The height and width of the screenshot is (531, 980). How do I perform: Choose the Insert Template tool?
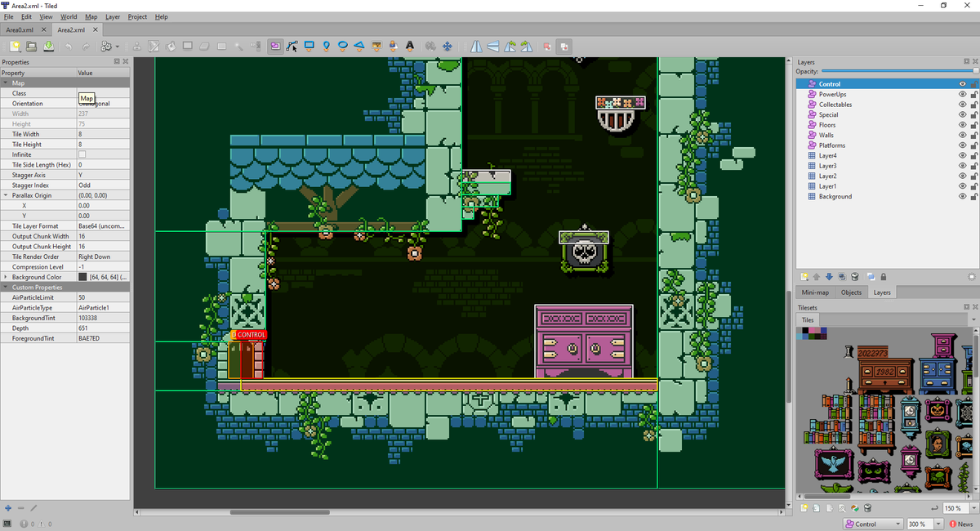click(x=393, y=46)
